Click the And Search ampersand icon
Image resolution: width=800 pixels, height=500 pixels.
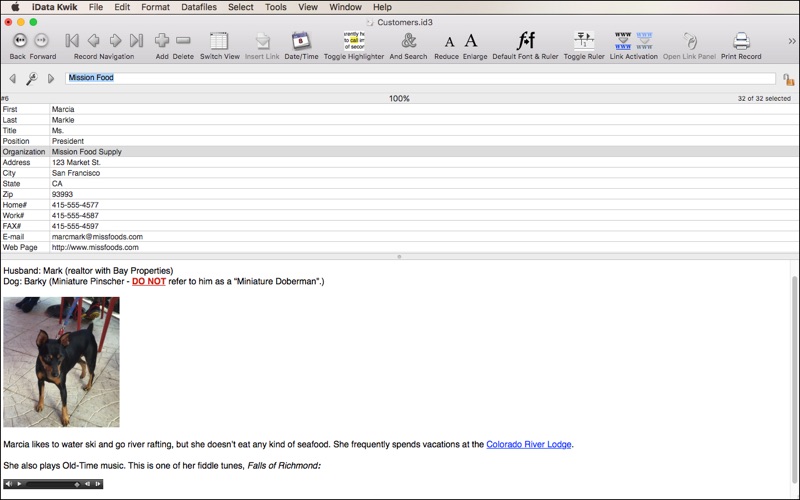408,40
